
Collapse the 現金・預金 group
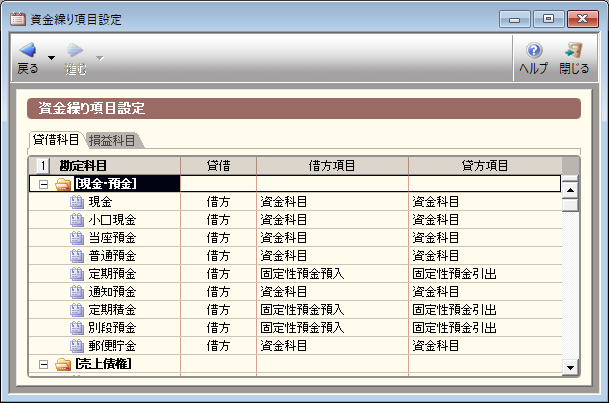point(43,184)
